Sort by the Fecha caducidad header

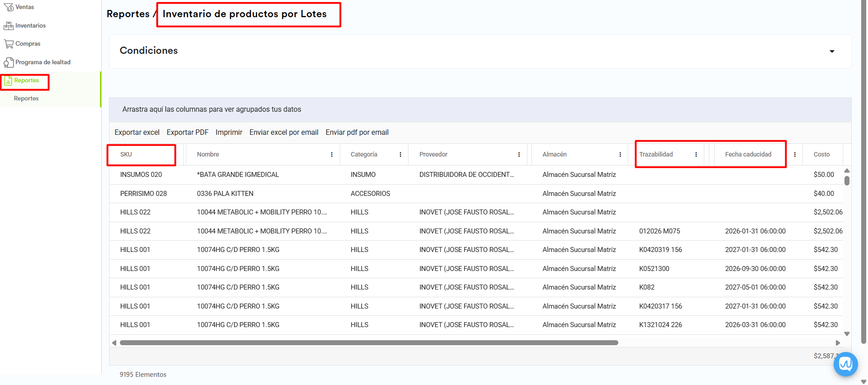pyautogui.click(x=748, y=155)
